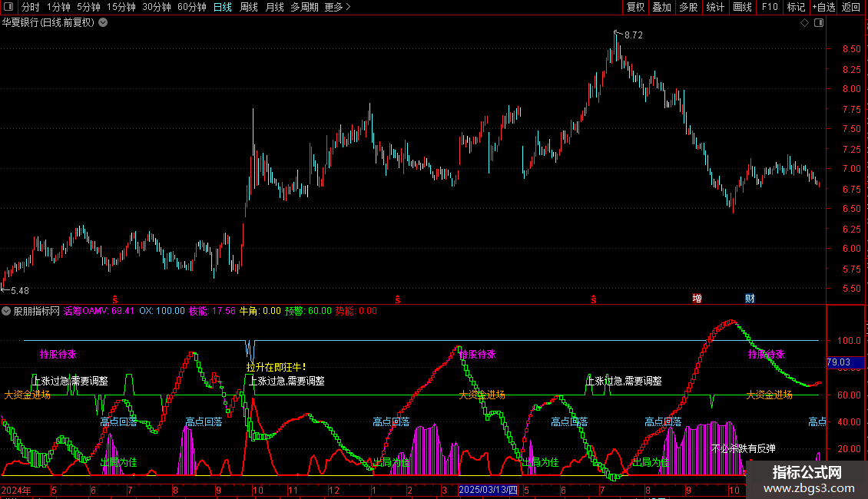Add the stock via +自选 button
The height and width of the screenshot is (499, 868).
823,7
